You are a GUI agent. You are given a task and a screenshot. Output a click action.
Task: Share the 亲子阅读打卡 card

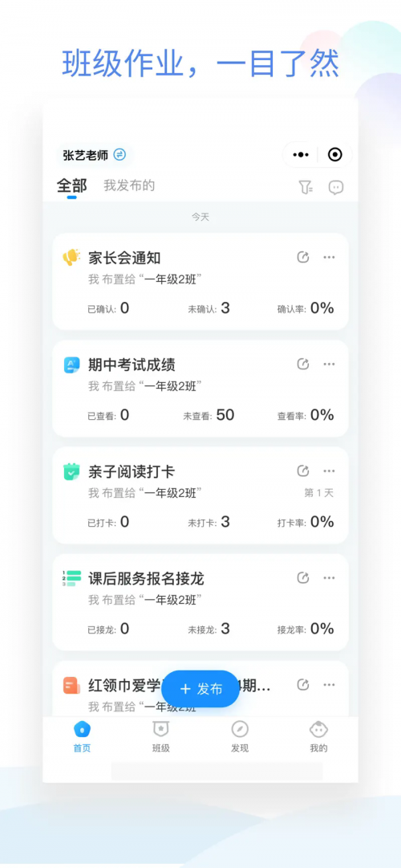pos(302,471)
